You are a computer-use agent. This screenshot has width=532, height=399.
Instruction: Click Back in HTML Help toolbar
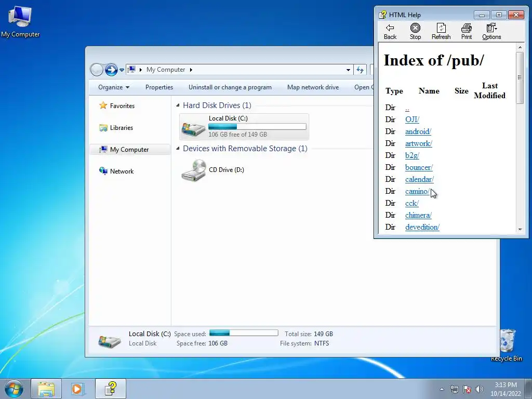click(390, 32)
